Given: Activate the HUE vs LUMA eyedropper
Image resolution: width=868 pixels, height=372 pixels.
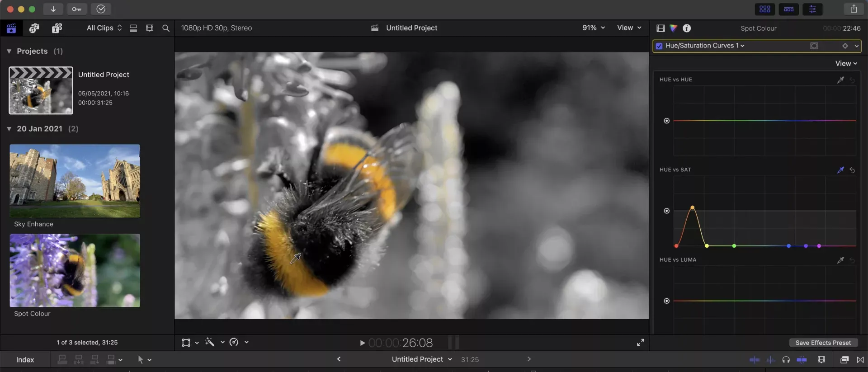Looking at the screenshot, I should [840, 260].
